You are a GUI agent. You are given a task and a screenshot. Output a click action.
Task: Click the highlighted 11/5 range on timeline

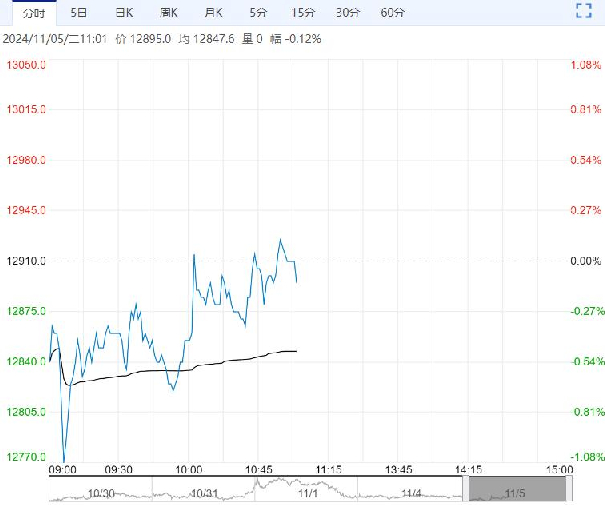click(517, 491)
